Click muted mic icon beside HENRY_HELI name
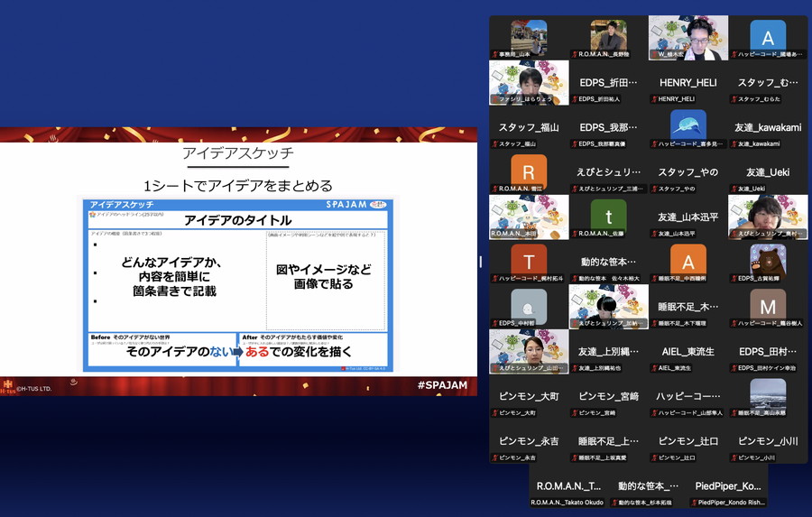This screenshot has width=812, height=517. (x=654, y=98)
